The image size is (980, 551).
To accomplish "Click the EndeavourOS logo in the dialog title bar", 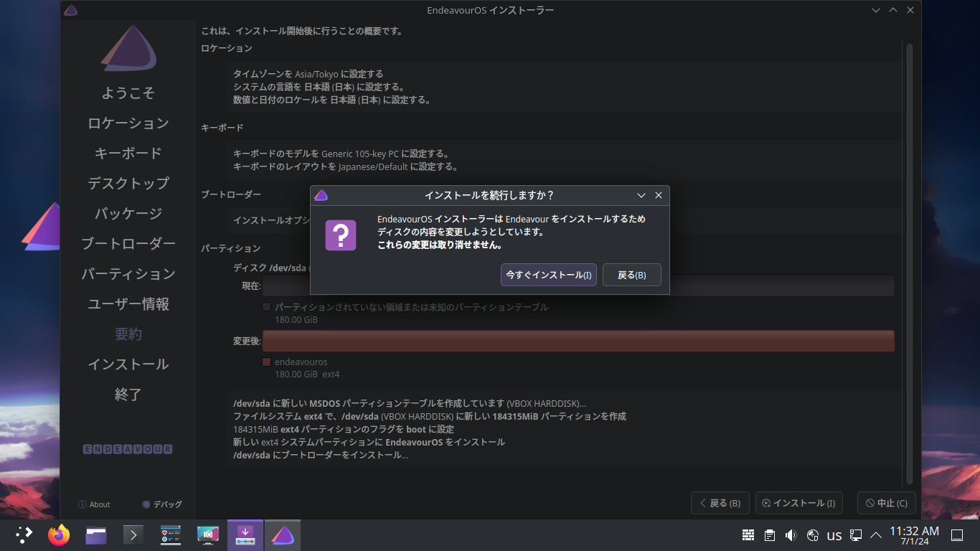I will [x=321, y=195].
